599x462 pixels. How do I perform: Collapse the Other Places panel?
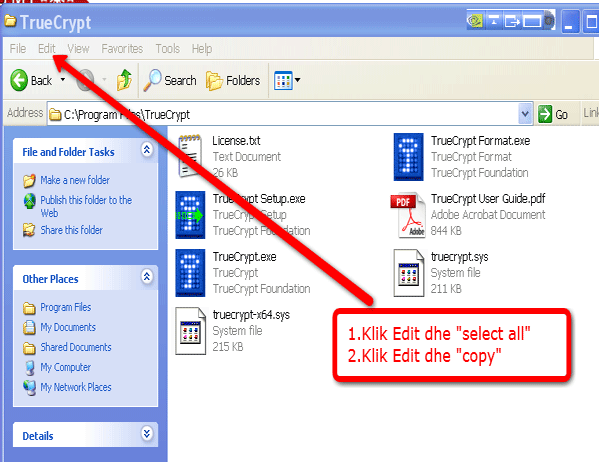click(147, 276)
